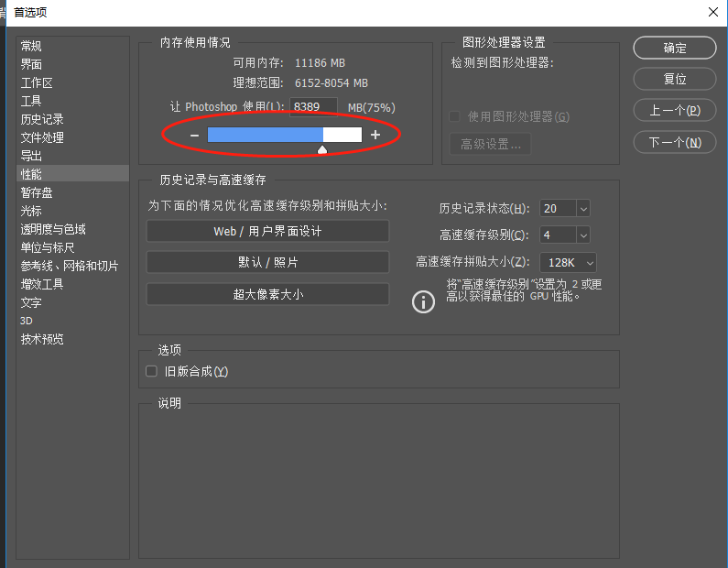Select 增效工具 in the category list
The width and height of the screenshot is (728, 568).
pos(72,284)
